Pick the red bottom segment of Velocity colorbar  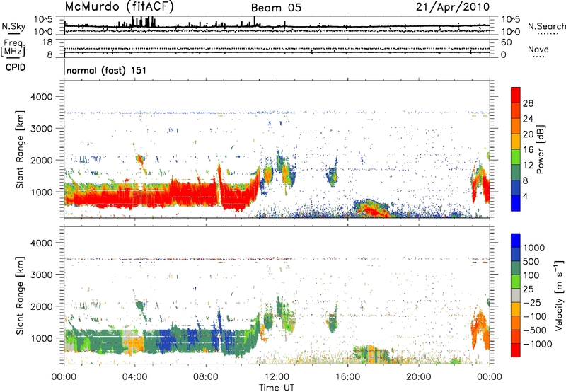516,350
